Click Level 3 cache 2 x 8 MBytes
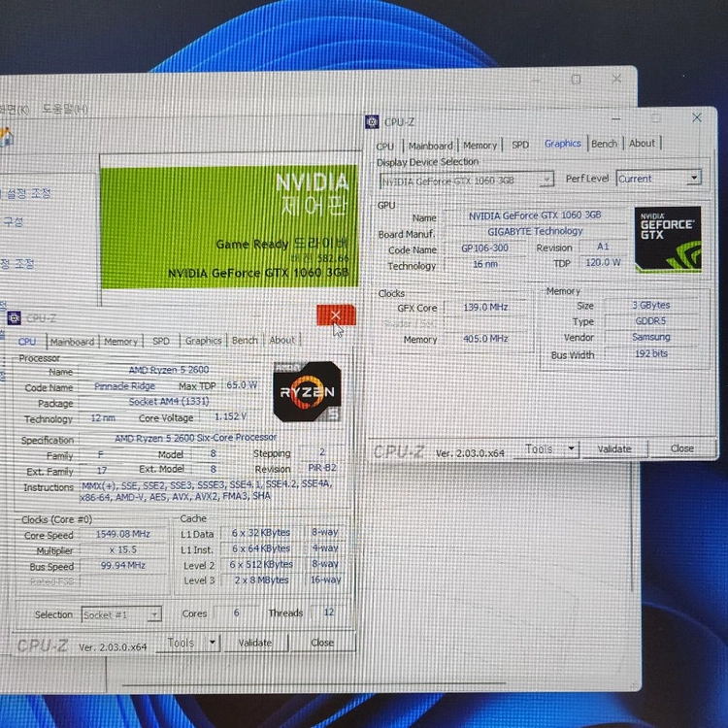The height and width of the screenshot is (728, 728). (x=261, y=579)
